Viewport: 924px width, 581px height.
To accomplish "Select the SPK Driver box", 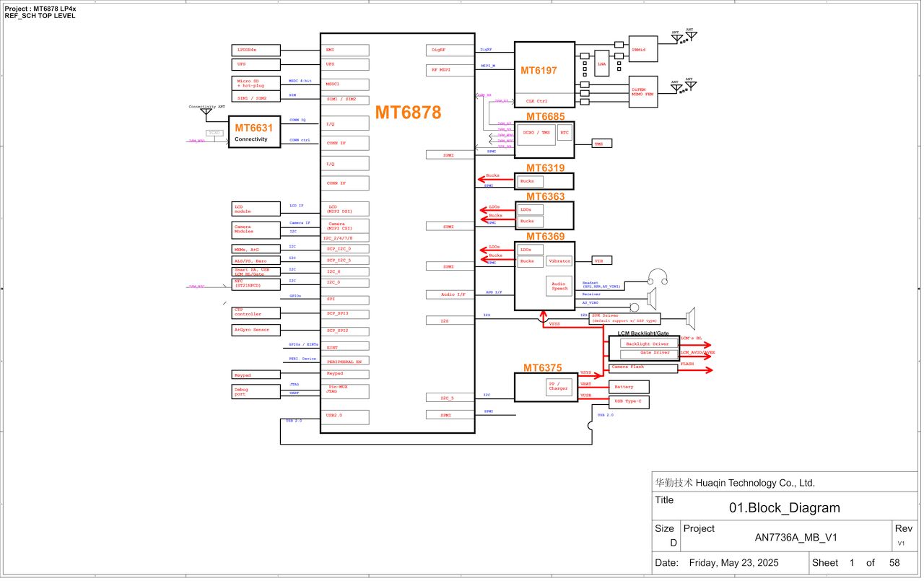I will point(624,318).
